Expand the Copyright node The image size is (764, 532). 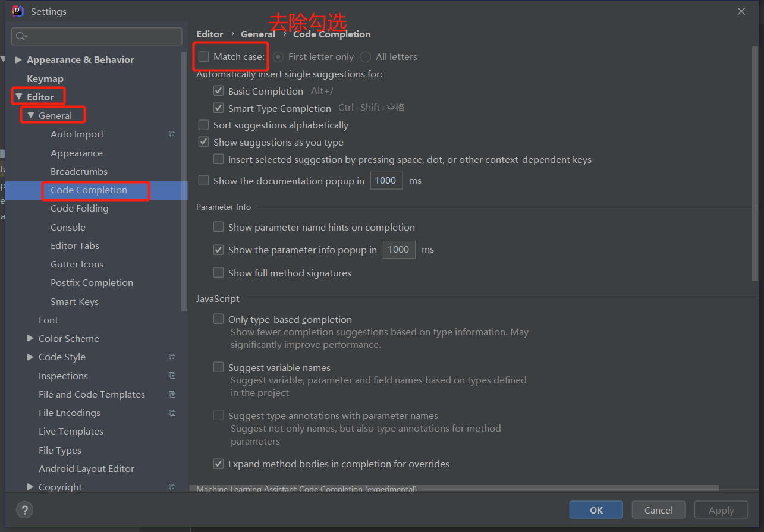coord(31,487)
